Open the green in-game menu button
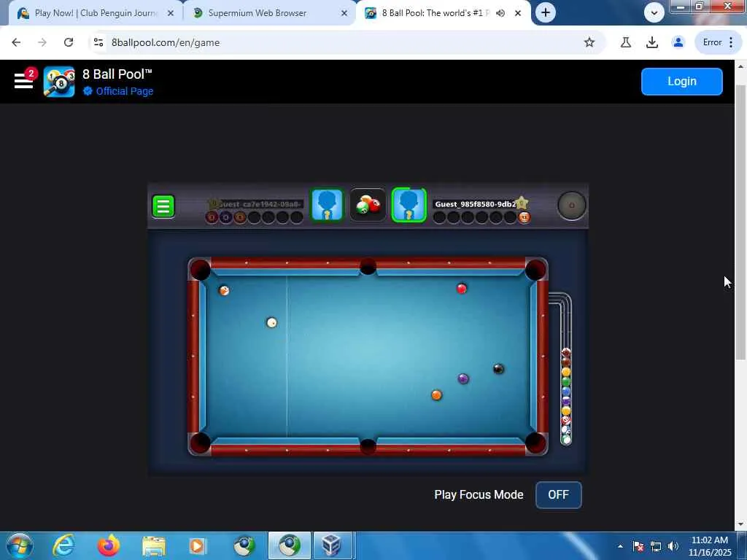Screen dimensions: 747x560 click(163, 206)
